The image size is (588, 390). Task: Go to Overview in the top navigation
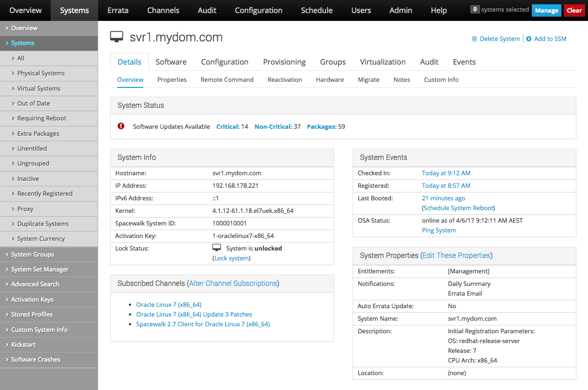click(25, 10)
